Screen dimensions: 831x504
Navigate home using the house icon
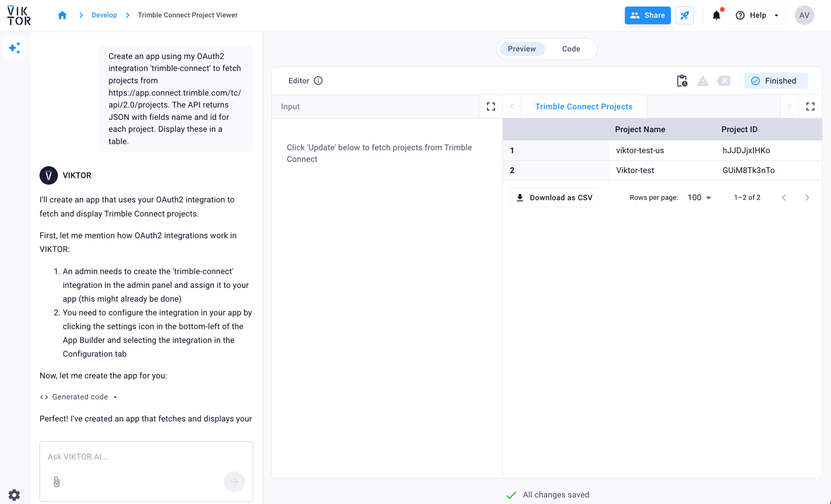click(62, 15)
